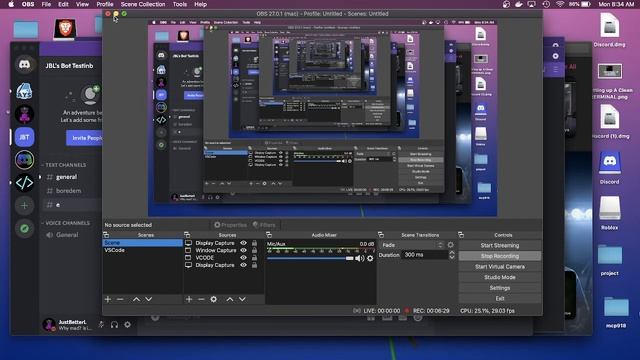Open source properties gear in Sources toolbar
Viewport: 640px width, 360px height.
click(213, 299)
